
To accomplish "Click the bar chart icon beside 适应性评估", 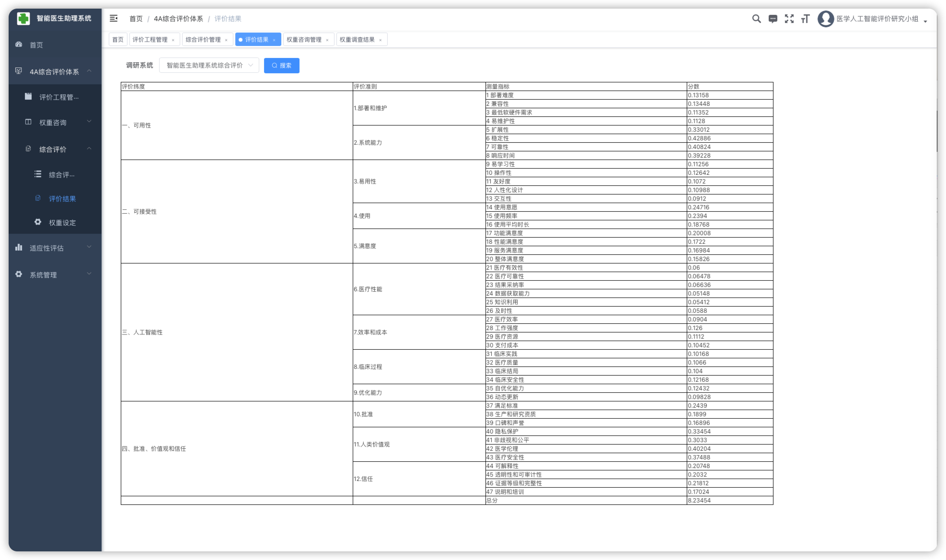I will coord(19,248).
